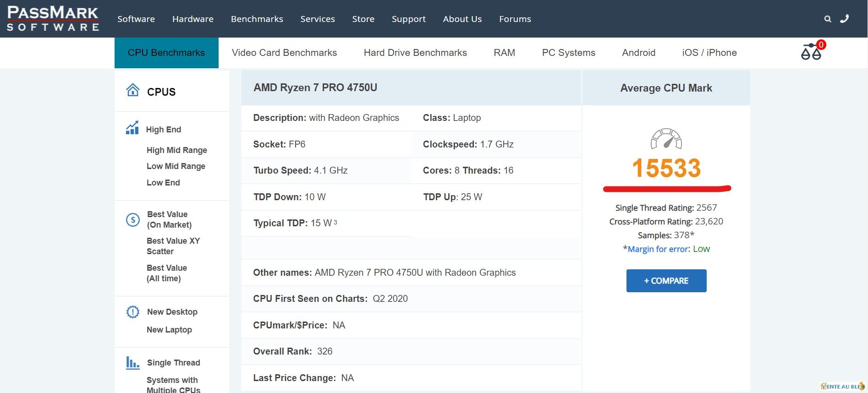Click the PassMark Software logo
The height and width of the screenshot is (393, 868).
tap(53, 19)
